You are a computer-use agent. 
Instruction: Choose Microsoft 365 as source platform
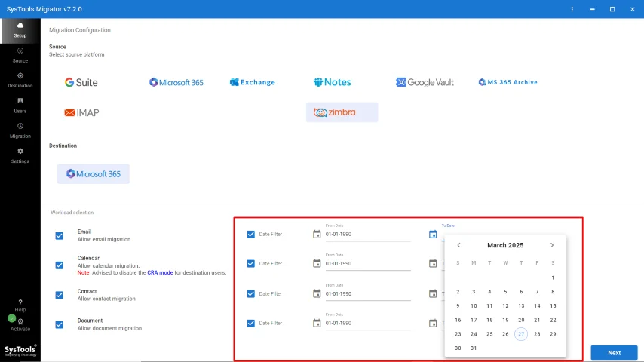click(176, 82)
